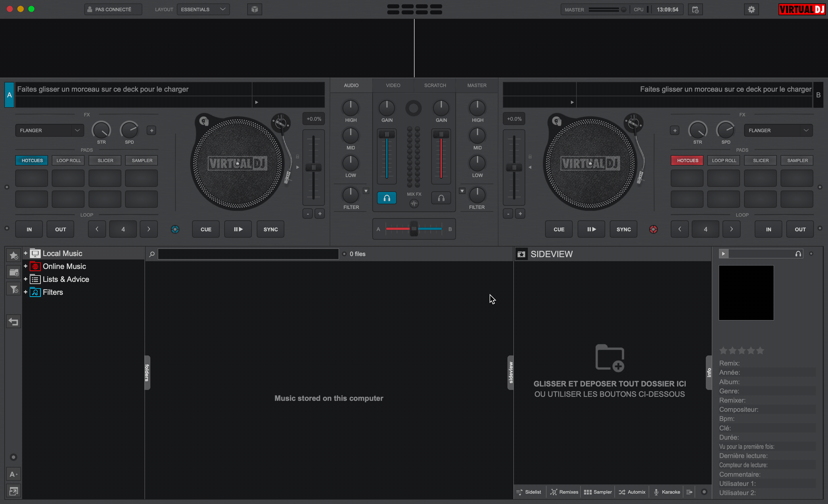Image resolution: width=828 pixels, height=504 pixels.
Task: Expand Lists & Advice tree node
Action: click(26, 279)
